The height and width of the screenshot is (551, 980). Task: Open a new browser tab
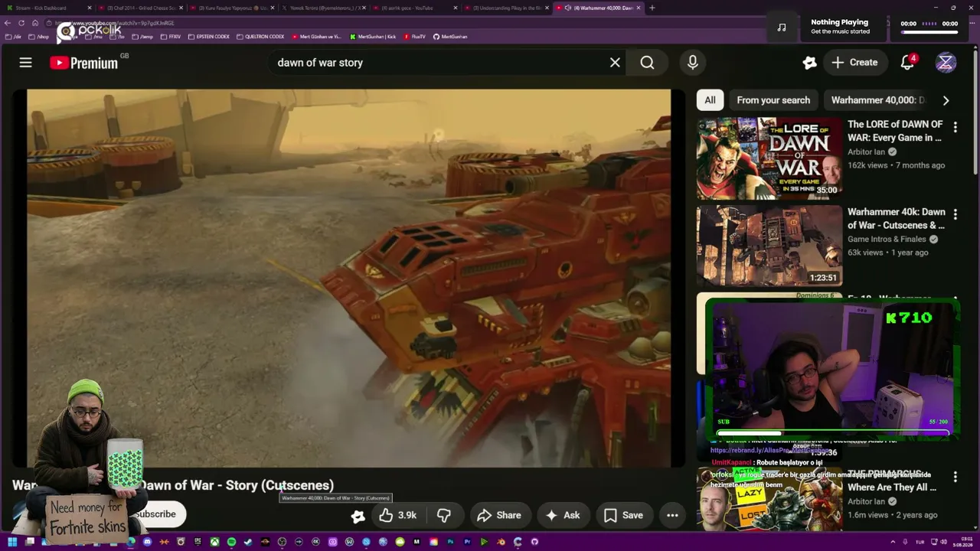point(652,8)
